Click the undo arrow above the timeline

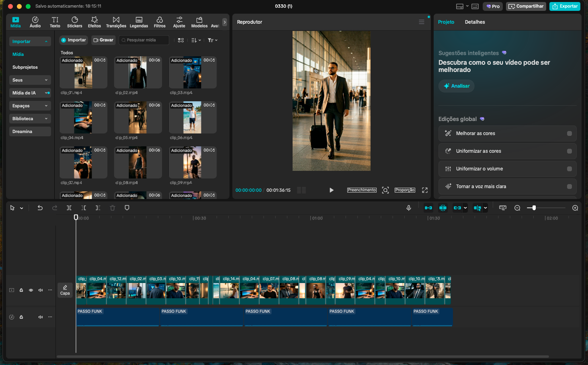pyautogui.click(x=40, y=208)
